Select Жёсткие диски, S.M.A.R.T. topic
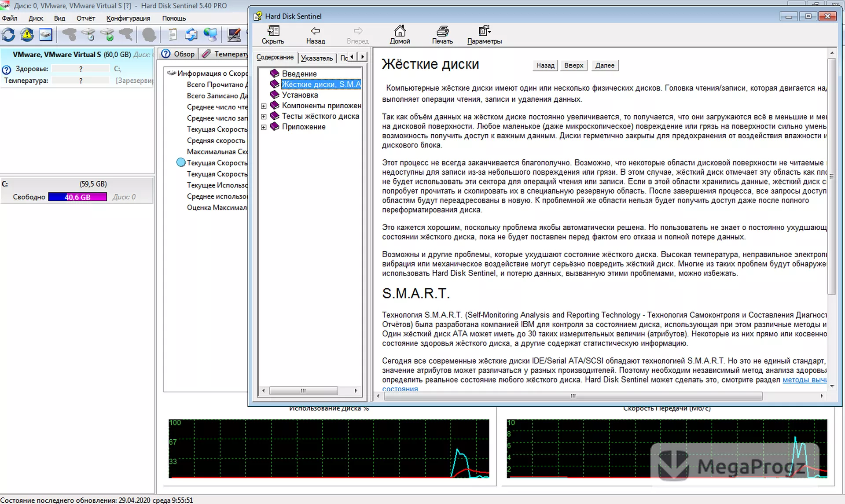The height and width of the screenshot is (504, 845). tap(321, 84)
